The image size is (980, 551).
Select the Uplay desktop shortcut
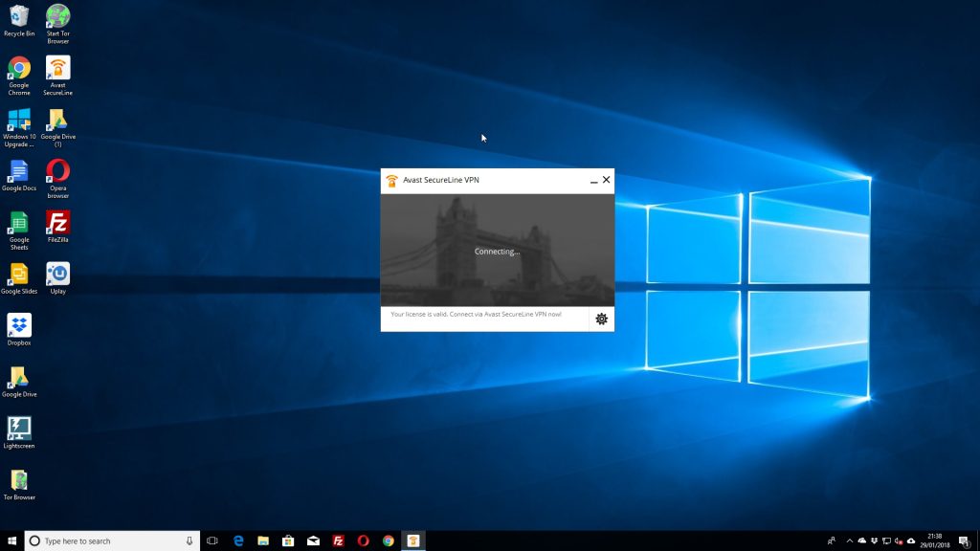pyautogui.click(x=58, y=278)
